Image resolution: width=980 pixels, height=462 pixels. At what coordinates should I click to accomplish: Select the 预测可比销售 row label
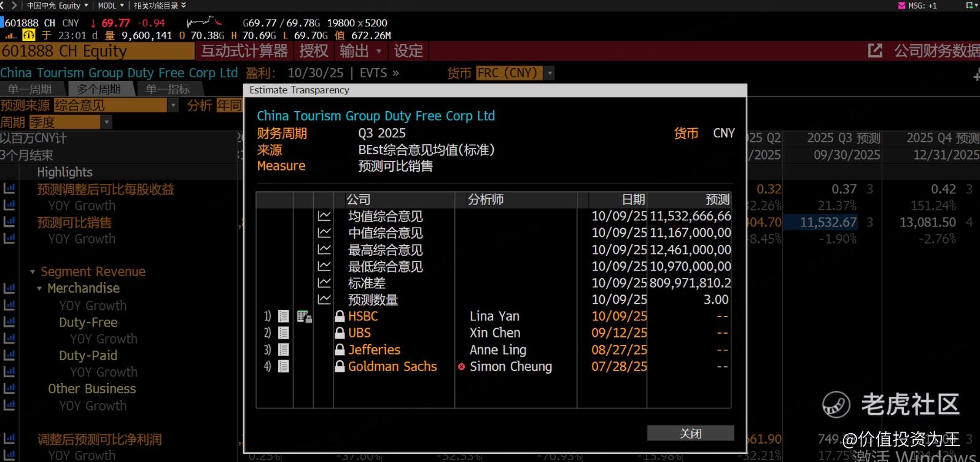coord(74,222)
